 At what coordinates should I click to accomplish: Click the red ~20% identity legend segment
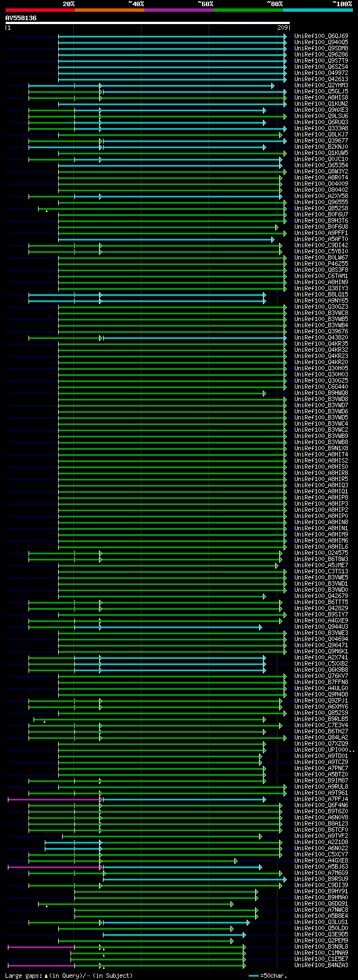40,10
